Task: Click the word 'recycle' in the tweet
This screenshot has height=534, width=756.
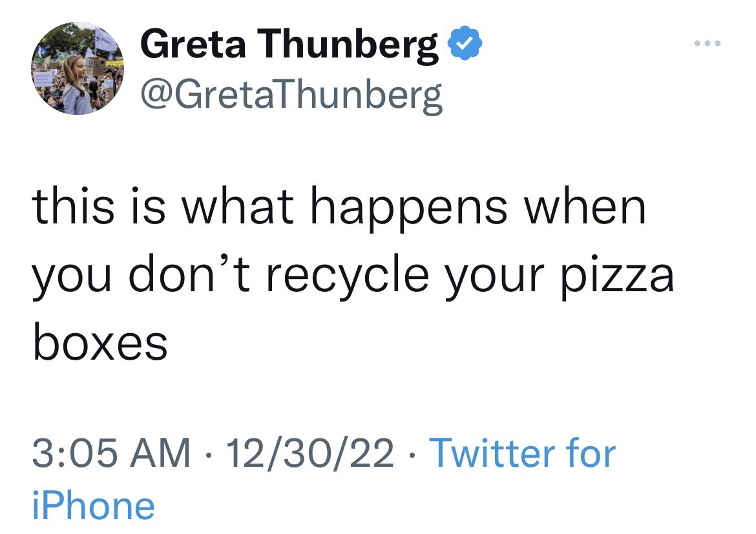Action: pyautogui.click(x=347, y=276)
